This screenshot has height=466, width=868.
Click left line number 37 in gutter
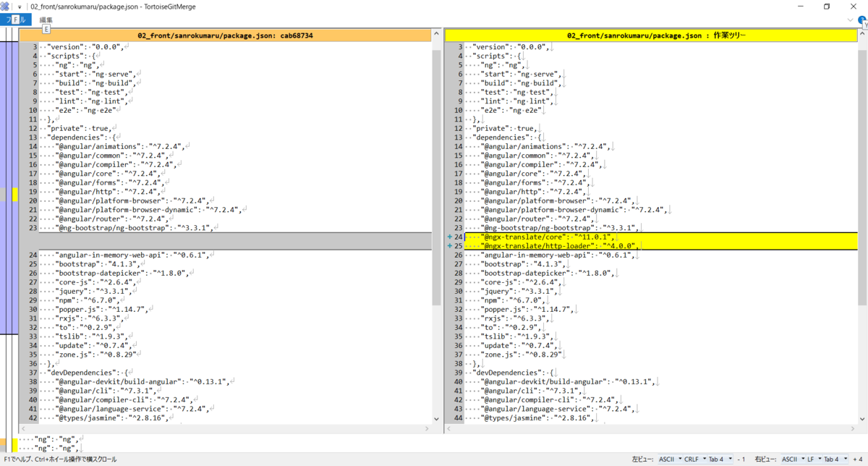click(33, 373)
